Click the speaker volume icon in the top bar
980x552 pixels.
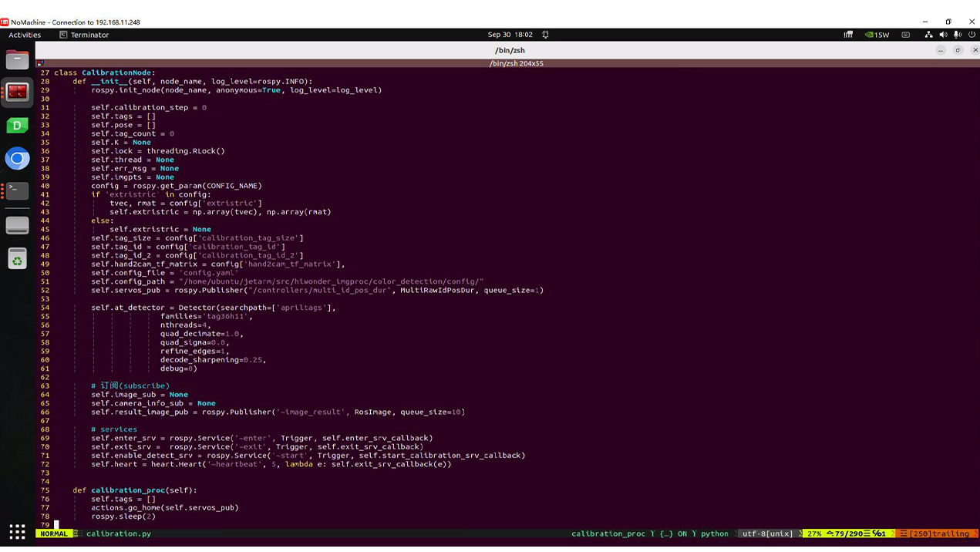(x=943, y=35)
